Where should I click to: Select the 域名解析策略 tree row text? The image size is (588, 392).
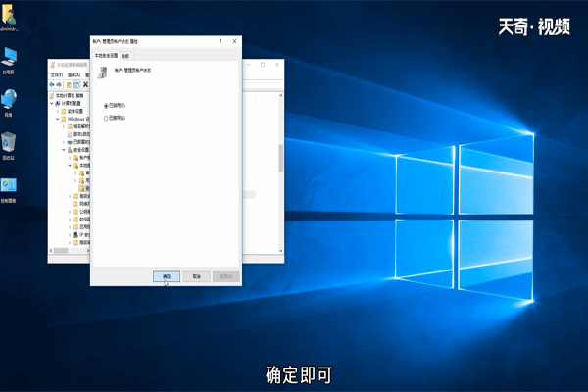click(x=81, y=126)
